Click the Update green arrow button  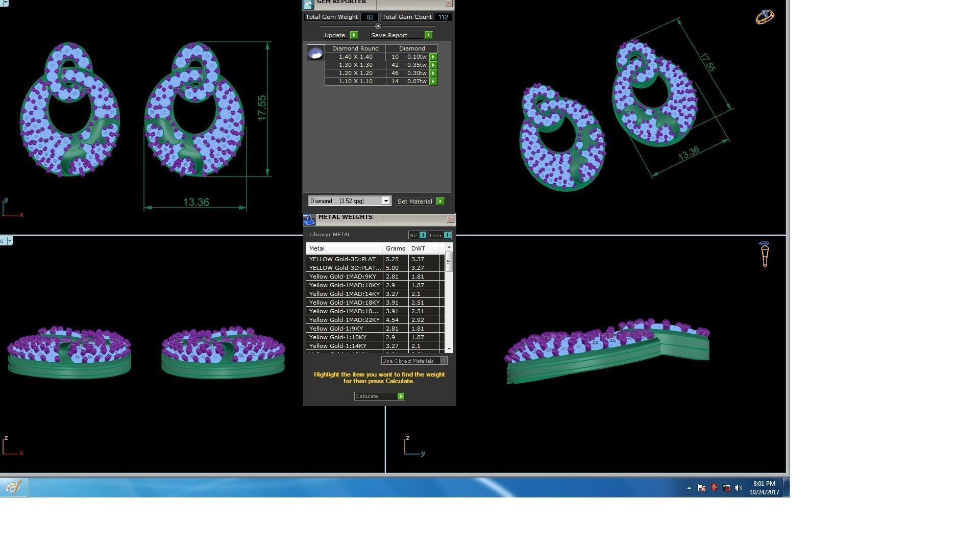tap(354, 35)
